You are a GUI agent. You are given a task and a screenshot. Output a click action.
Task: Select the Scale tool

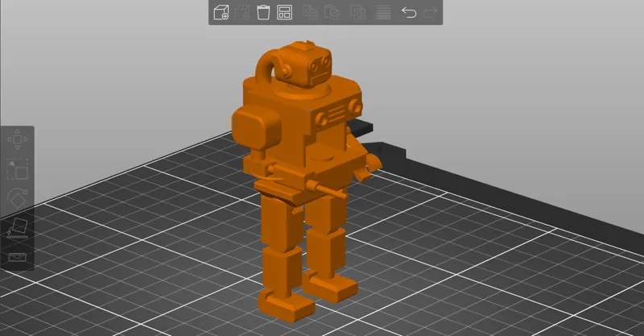click(x=17, y=169)
